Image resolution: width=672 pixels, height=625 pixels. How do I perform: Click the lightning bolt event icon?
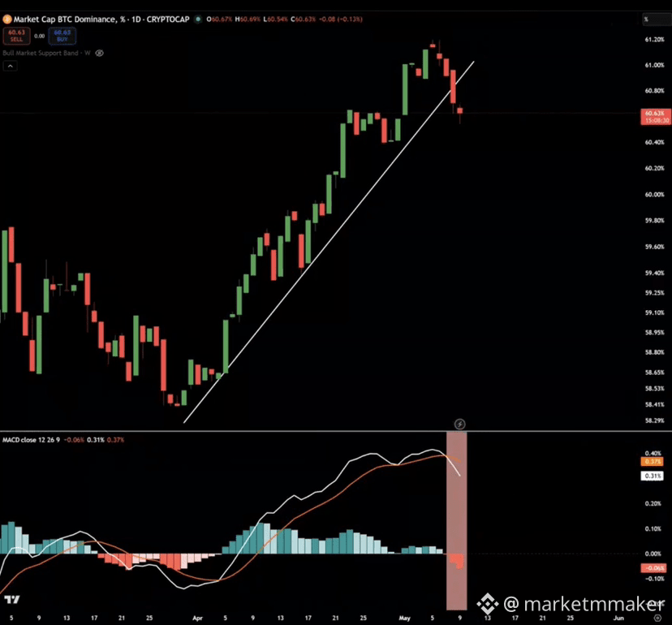459,424
